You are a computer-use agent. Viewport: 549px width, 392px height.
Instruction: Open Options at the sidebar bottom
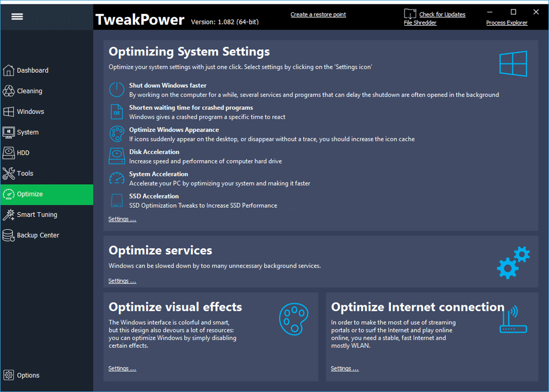click(x=28, y=376)
